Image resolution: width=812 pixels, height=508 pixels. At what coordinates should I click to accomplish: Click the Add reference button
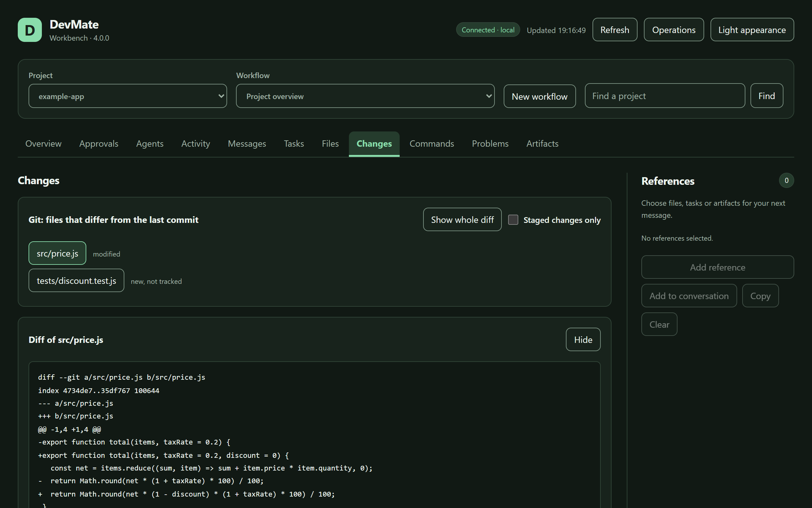[x=717, y=267]
